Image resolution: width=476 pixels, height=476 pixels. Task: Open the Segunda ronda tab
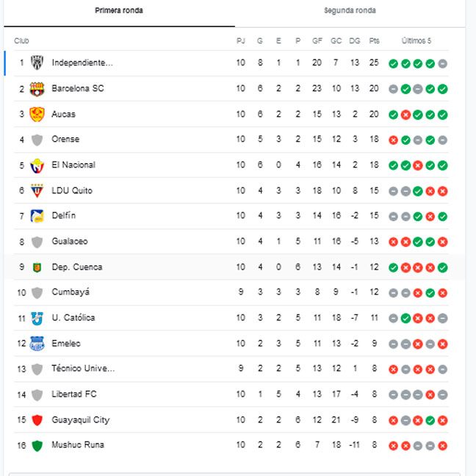pos(350,10)
